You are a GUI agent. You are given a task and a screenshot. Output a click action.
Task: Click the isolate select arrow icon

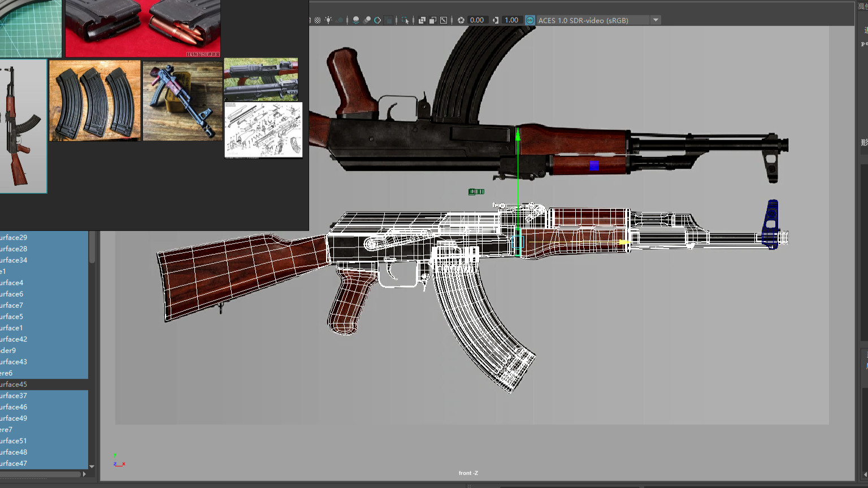click(x=405, y=20)
